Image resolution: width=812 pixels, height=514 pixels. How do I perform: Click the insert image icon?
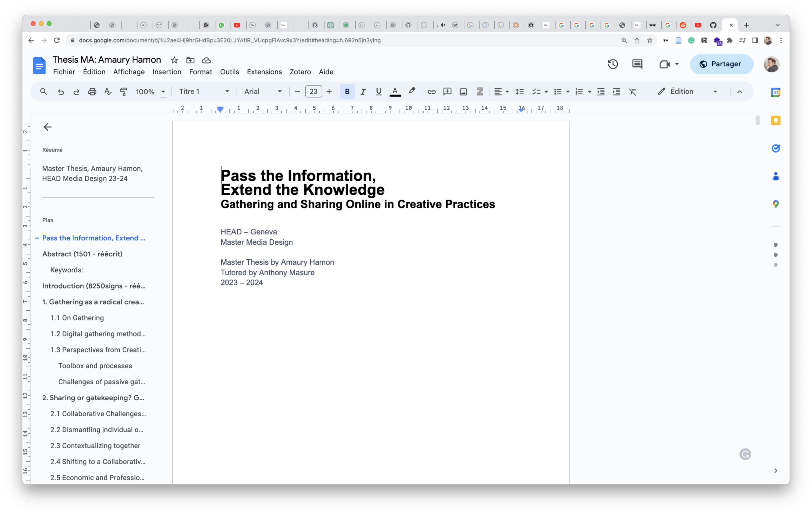(x=463, y=92)
